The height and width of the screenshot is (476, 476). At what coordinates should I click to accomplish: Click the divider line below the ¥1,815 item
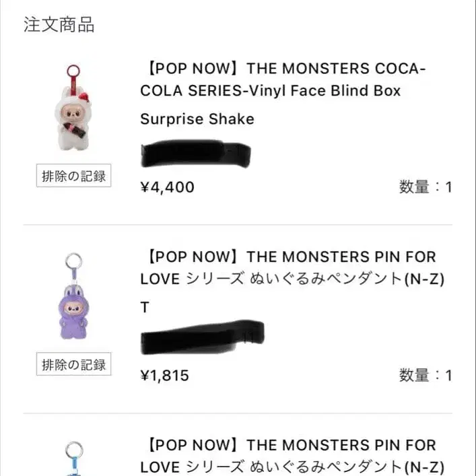238,413
